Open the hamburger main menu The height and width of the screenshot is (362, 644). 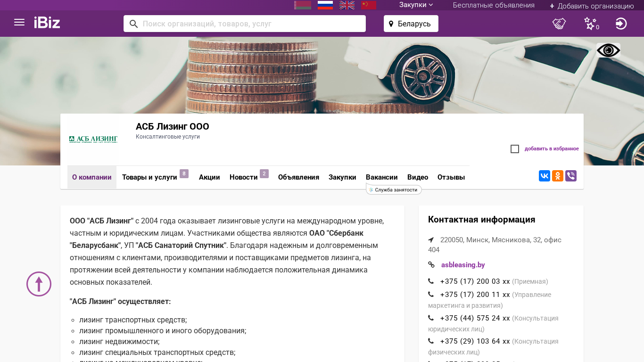coord(19,22)
